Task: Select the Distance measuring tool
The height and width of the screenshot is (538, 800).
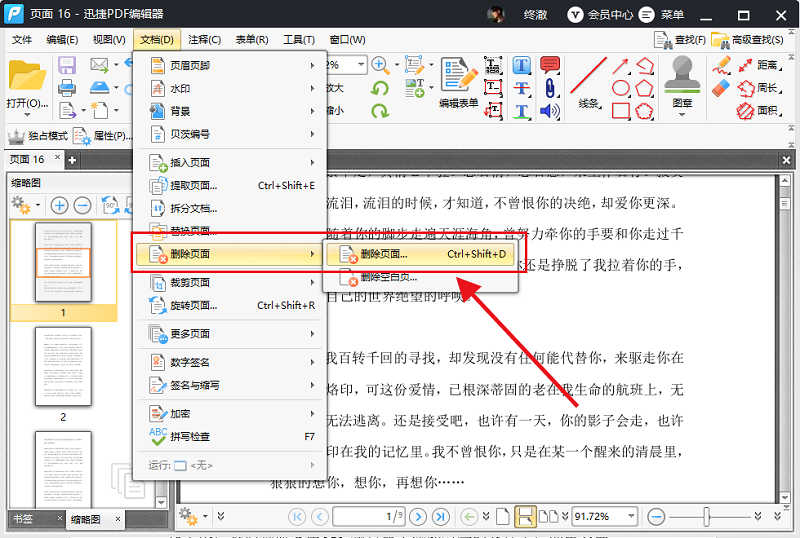Action: [760, 65]
